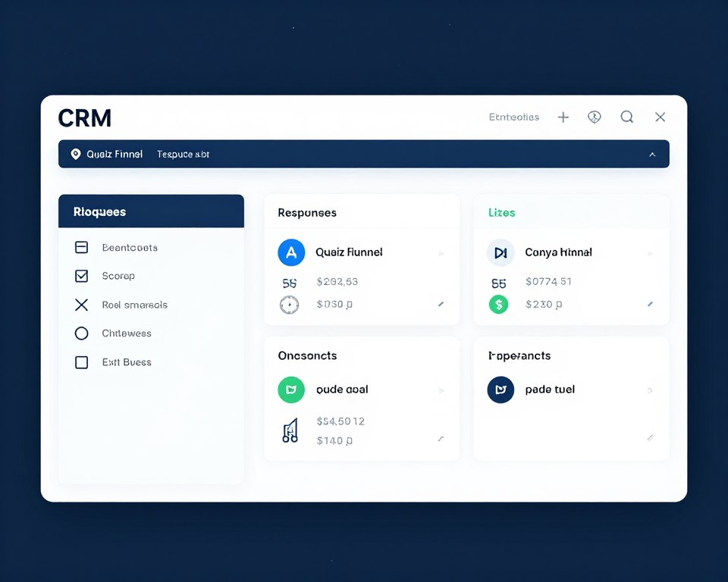Click the edit pencil in the Lizes card
728x582 pixels.
pyautogui.click(x=650, y=305)
